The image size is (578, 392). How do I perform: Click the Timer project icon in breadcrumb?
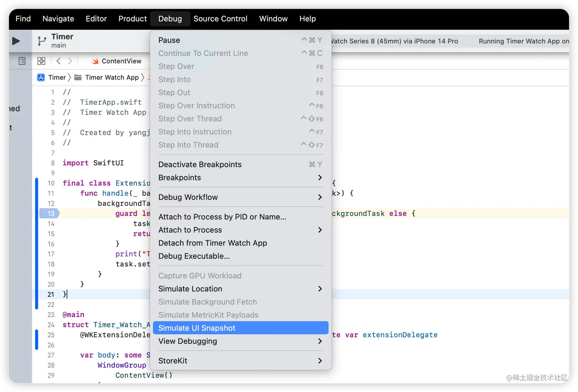coord(41,78)
